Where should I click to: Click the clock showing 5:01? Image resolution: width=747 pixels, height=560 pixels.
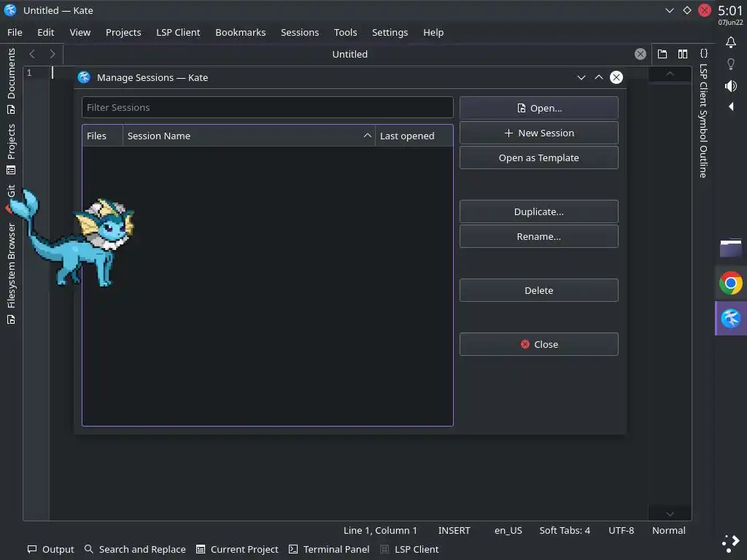tap(730, 10)
